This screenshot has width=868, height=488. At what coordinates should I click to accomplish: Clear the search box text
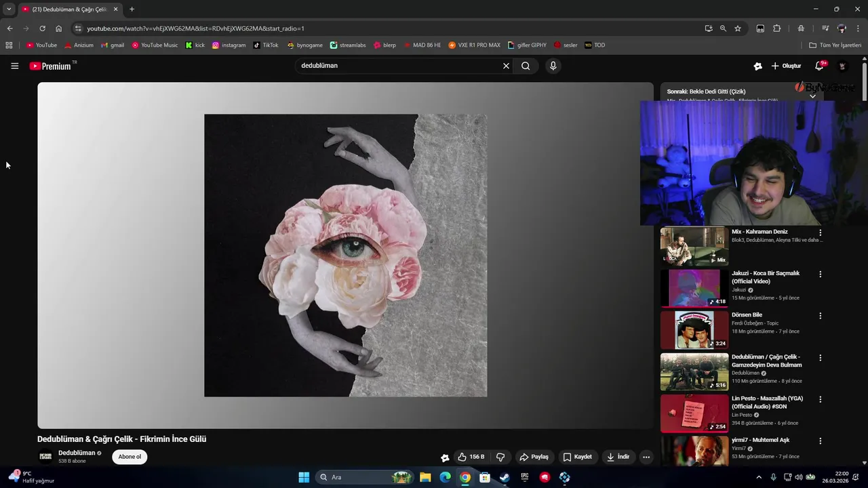coord(506,66)
